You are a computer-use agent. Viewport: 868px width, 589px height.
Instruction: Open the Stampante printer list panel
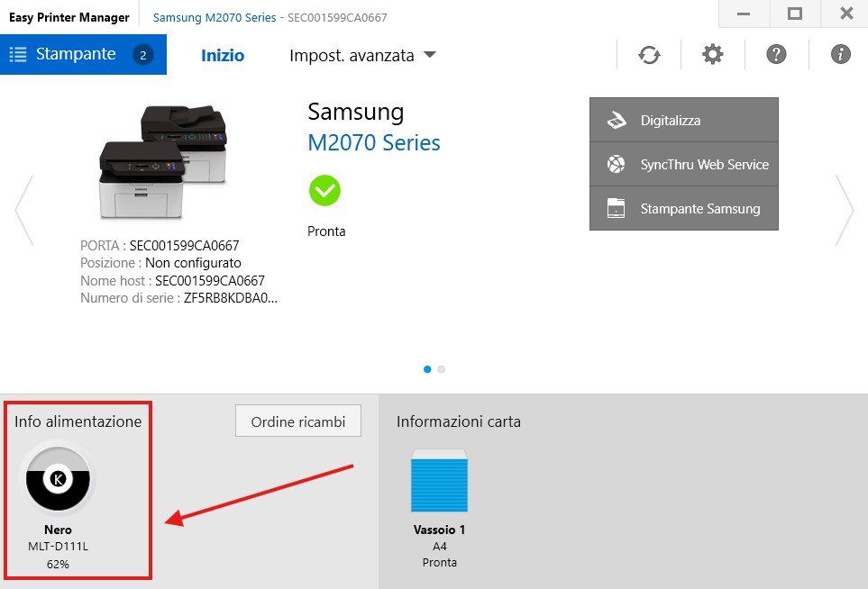pyautogui.click(x=83, y=54)
